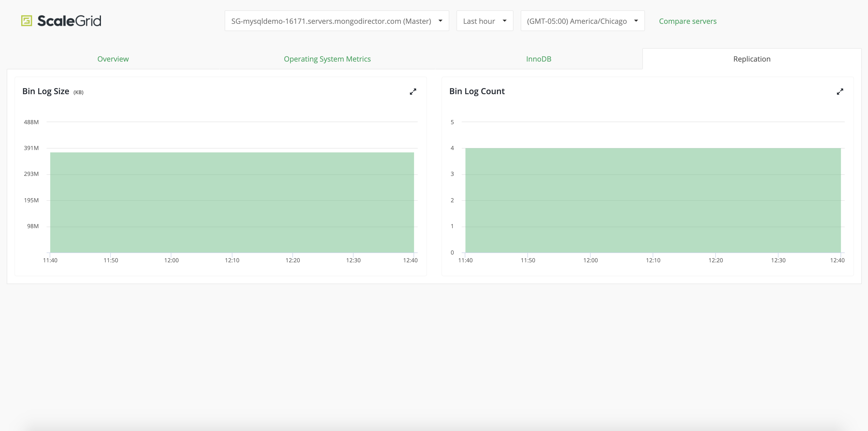Image resolution: width=868 pixels, height=431 pixels.
Task: Open the America/Chicago timezone dropdown
Action: coord(577,21)
